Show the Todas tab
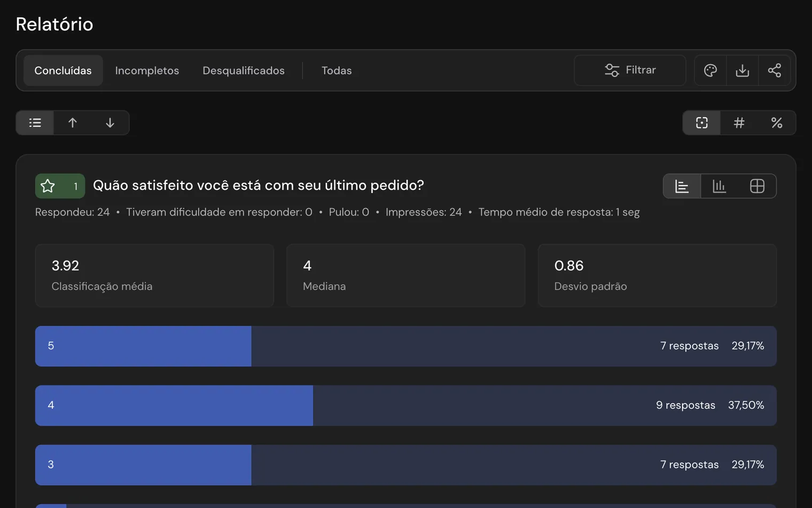The image size is (812, 508). pyautogui.click(x=337, y=71)
